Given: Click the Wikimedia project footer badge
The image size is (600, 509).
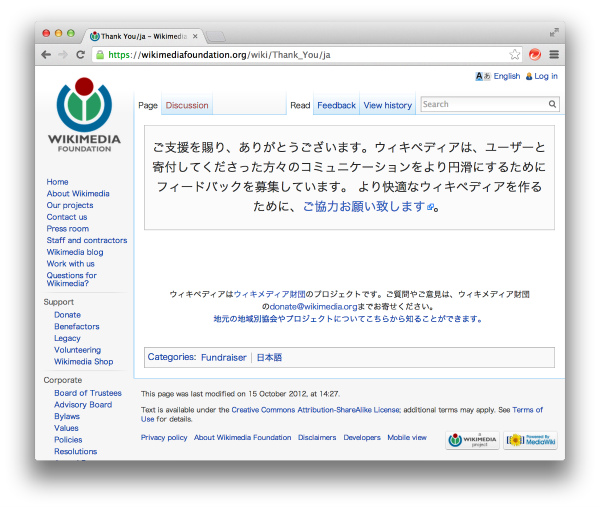Looking at the screenshot, I should pyautogui.click(x=472, y=440).
